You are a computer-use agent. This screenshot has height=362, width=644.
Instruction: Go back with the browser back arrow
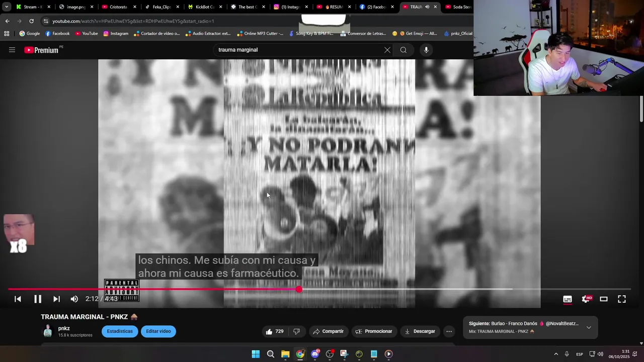coord(7,21)
